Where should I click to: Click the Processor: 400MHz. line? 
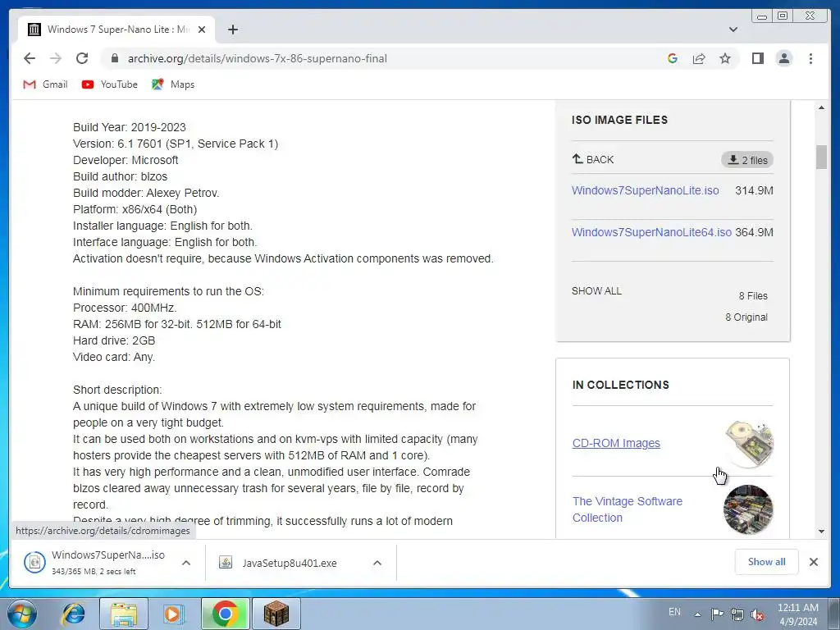pos(125,308)
